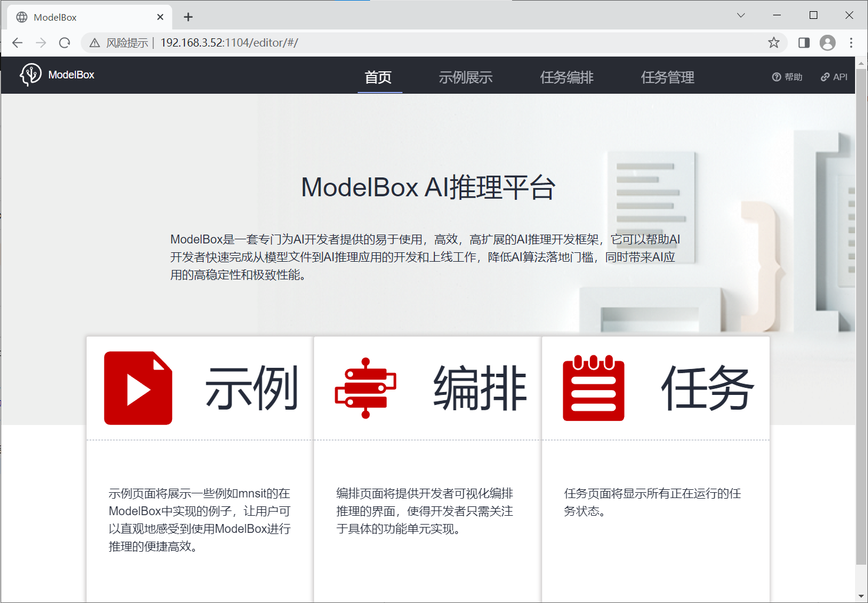The height and width of the screenshot is (603, 868).
Task: Select the ModelBox browser tab
Action: 90,17
